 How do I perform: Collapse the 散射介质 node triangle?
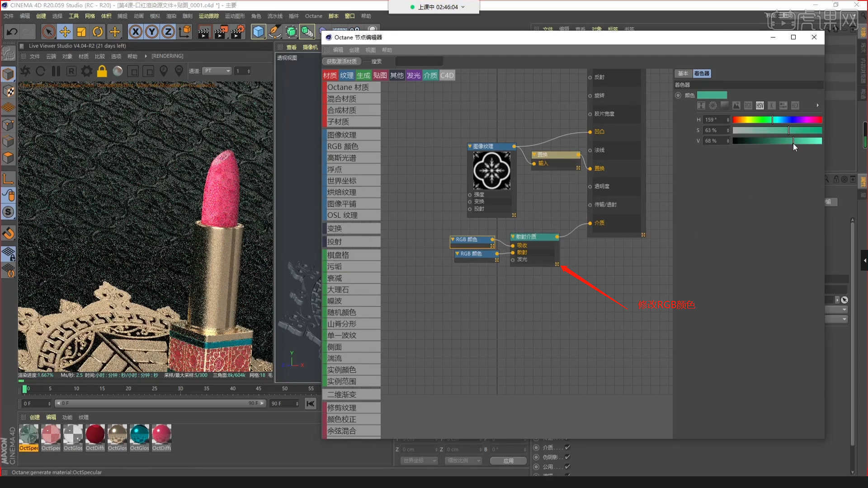tap(513, 237)
